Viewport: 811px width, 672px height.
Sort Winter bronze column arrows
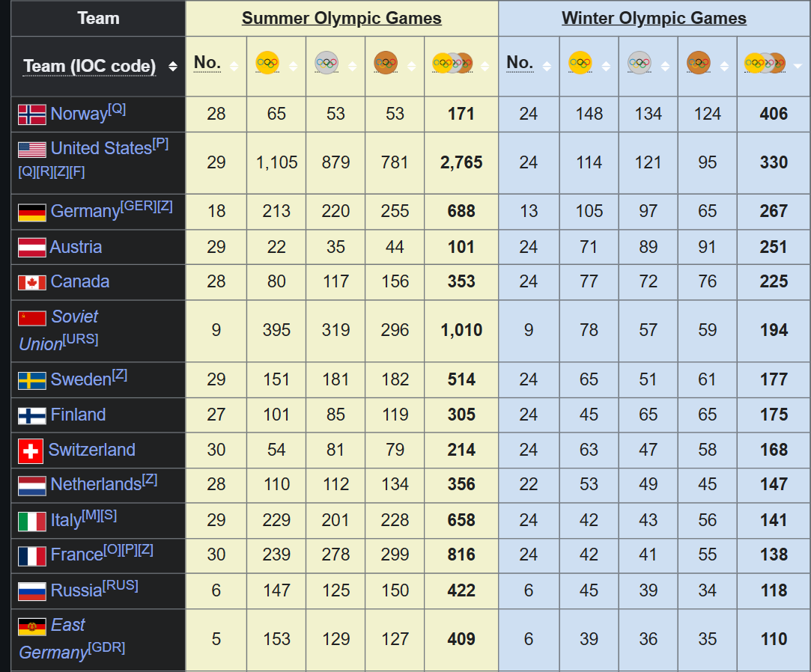pos(725,66)
